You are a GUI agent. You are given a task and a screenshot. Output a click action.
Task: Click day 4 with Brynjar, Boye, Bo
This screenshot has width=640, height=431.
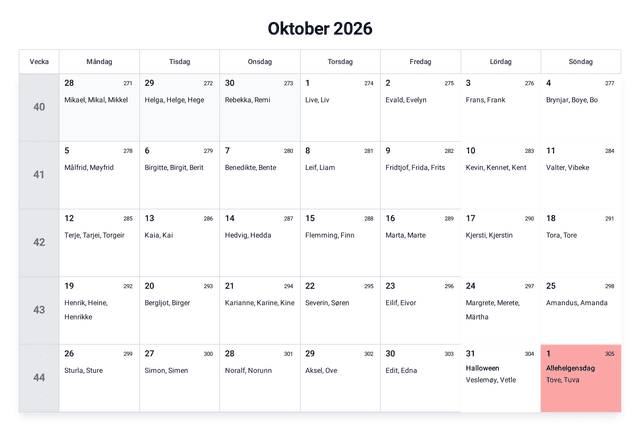(580, 107)
